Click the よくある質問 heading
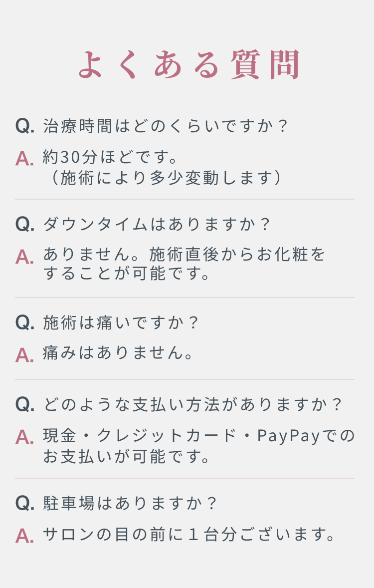374x588 pixels. click(189, 64)
